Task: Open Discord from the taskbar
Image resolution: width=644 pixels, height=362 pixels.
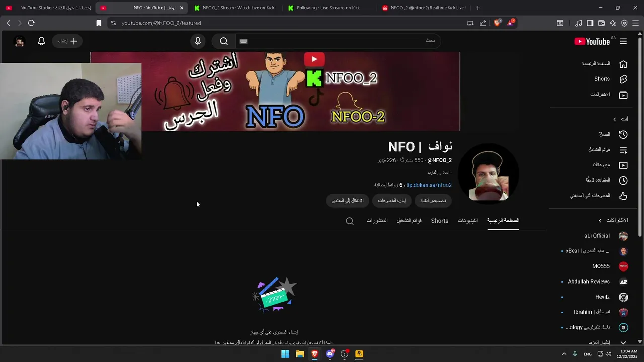Action: click(330, 354)
